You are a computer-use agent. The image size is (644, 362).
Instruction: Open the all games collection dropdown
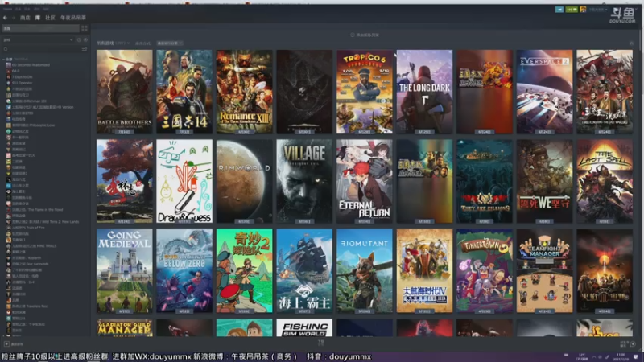coord(113,43)
